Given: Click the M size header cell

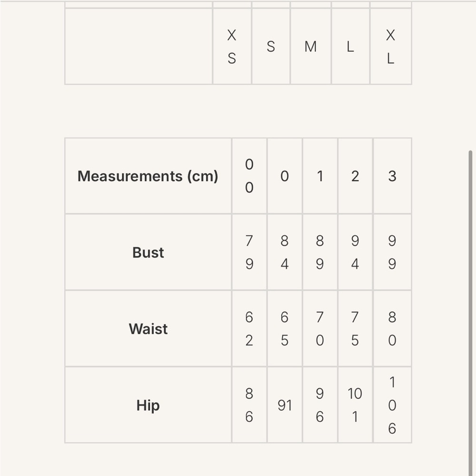Looking at the screenshot, I should pos(310,47).
